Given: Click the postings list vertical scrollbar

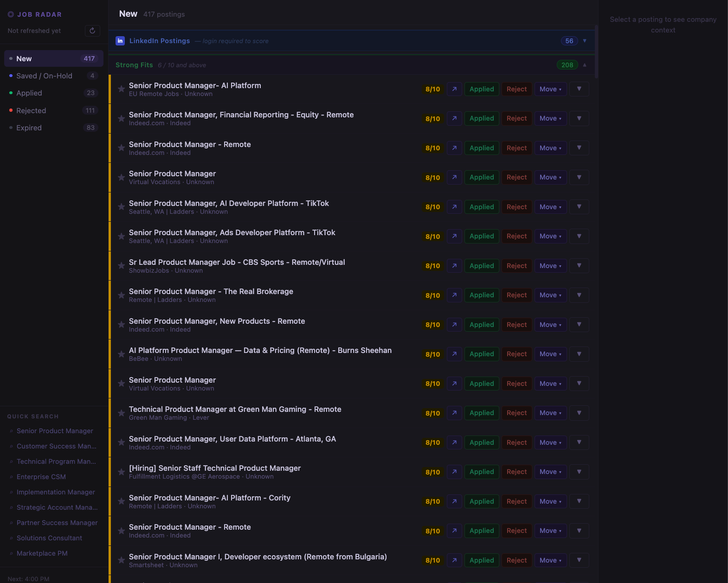Looking at the screenshot, I should click(596, 52).
